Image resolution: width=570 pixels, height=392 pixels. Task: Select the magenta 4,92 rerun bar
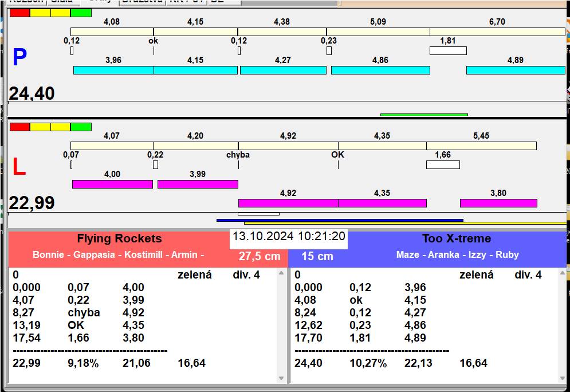288,203
